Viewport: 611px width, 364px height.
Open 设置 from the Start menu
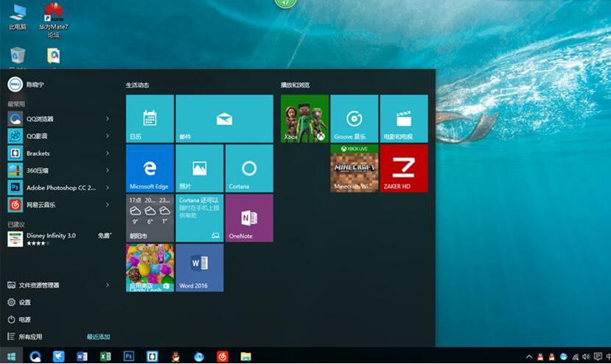19,302
